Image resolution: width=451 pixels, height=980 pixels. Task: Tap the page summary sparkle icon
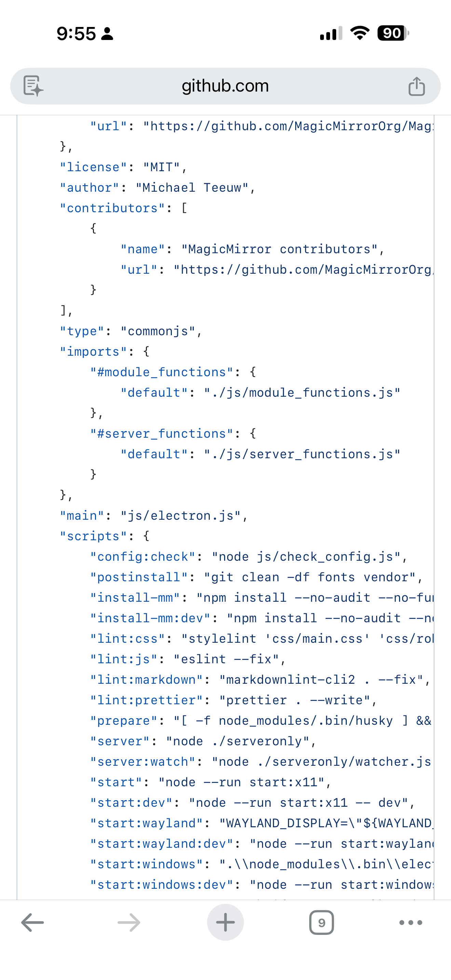point(33,86)
